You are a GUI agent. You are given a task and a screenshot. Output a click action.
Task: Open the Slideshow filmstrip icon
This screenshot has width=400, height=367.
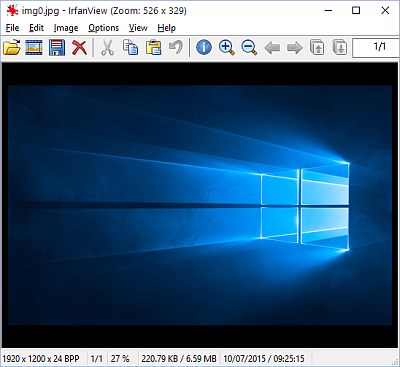point(34,47)
